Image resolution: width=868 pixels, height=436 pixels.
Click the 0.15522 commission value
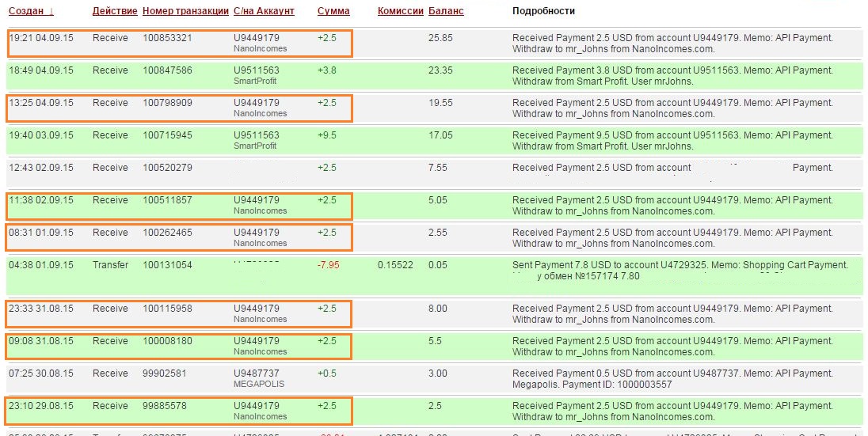point(395,265)
